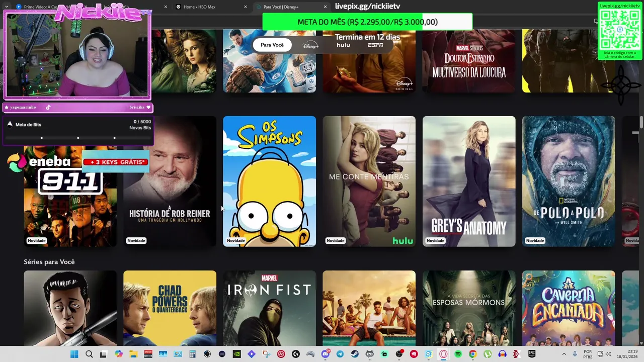Image resolution: width=644 pixels, height=362 pixels.
Task: Select the hulu brand filter
Action: tap(344, 45)
